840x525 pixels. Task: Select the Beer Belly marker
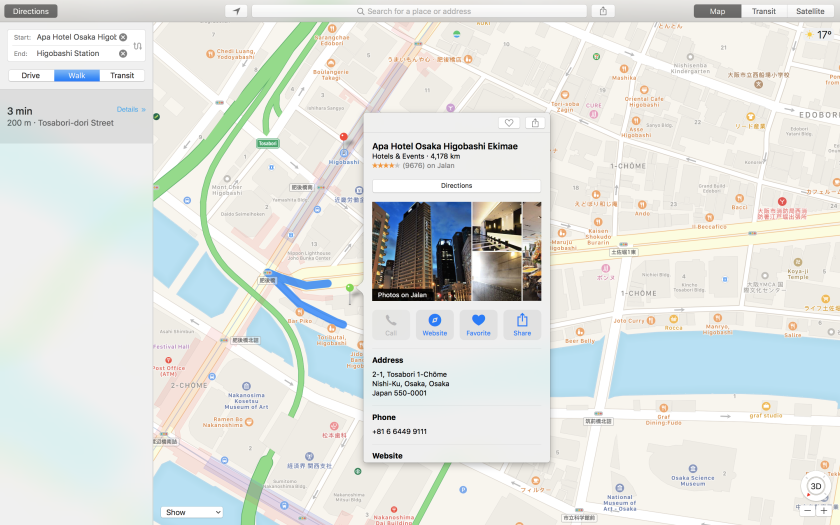tap(580, 332)
